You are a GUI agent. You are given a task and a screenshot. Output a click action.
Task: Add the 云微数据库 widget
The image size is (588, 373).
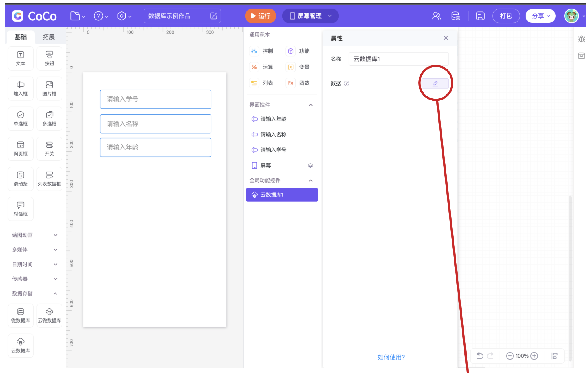coord(49,315)
